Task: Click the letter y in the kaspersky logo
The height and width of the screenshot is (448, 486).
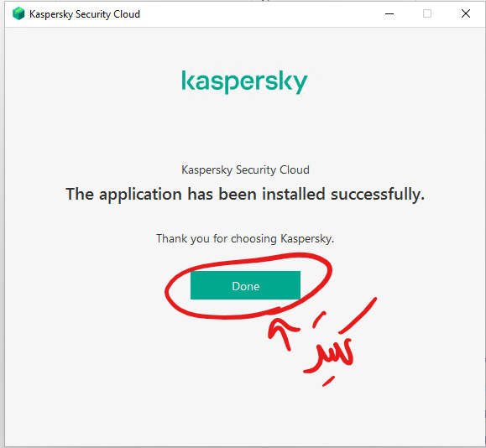Action: click(297, 84)
